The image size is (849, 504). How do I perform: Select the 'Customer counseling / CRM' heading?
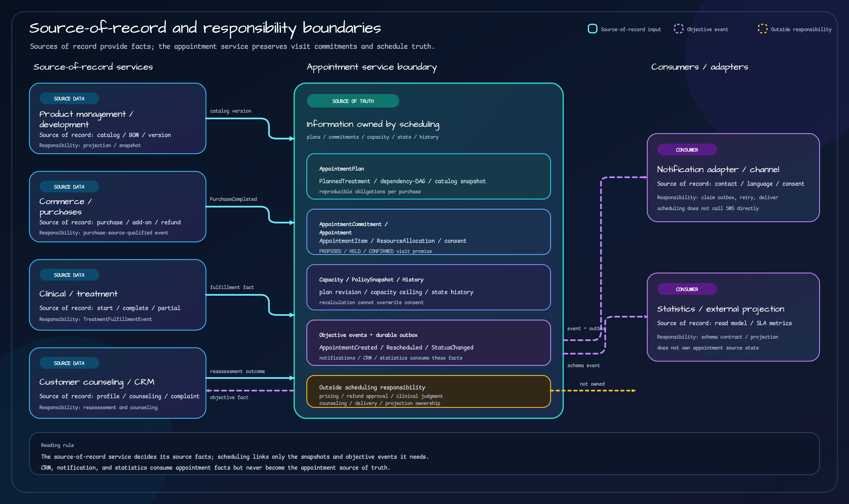point(96,382)
